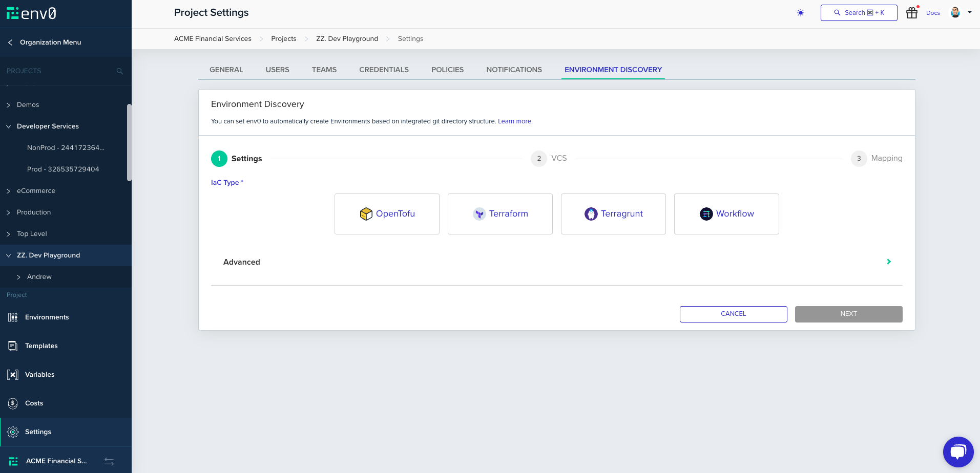
Task: Expand the Andrew sub-project
Action: point(18,277)
